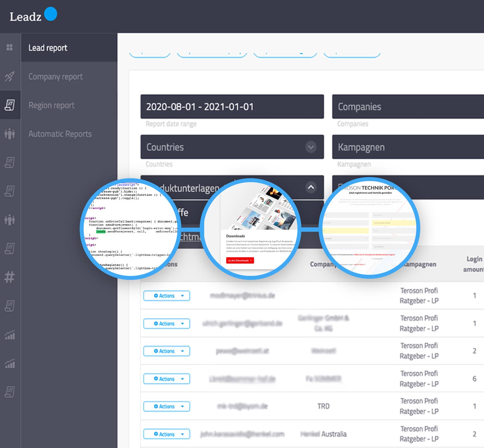Select the hashtag icon in the sidebar
This screenshot has width=484, height=448.
[10, 277]
